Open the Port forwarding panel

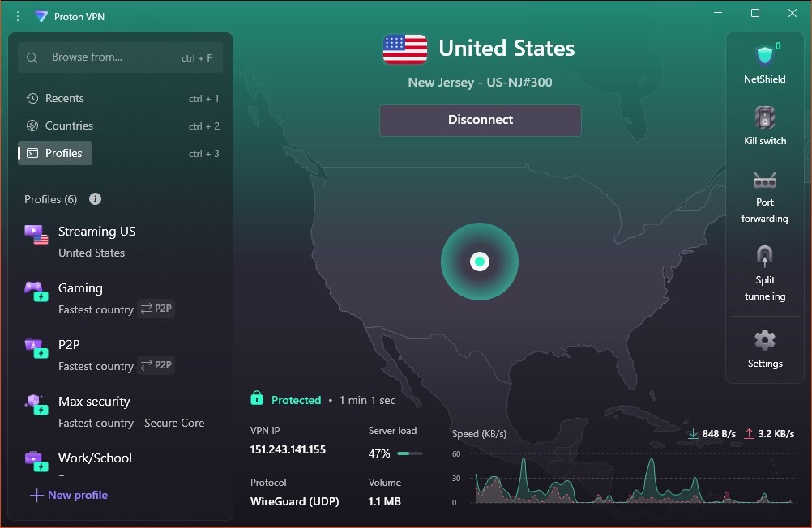coord(764,196)
